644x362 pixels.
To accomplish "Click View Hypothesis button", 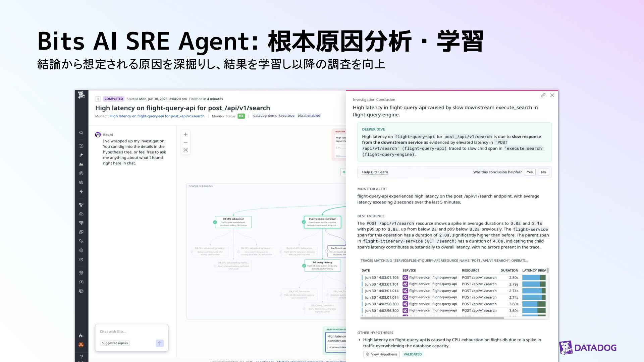I will [x=381, y=354].
